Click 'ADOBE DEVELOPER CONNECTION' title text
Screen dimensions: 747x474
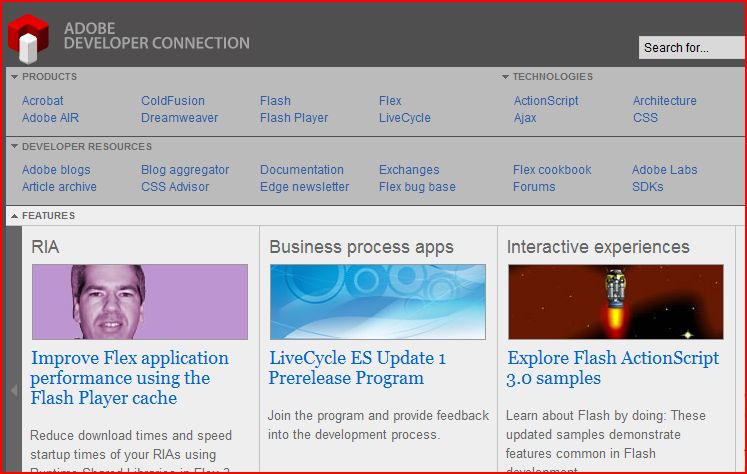tap(156, 36)
